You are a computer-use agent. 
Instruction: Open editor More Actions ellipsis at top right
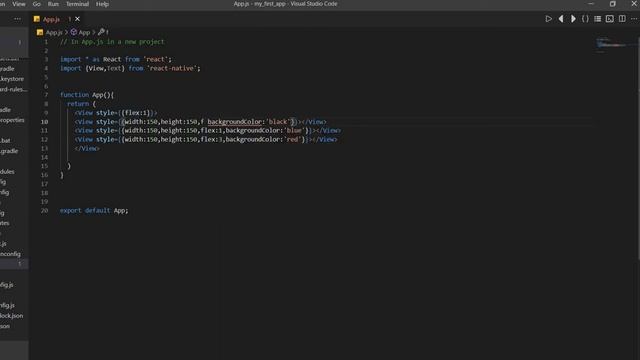(634, 19)
